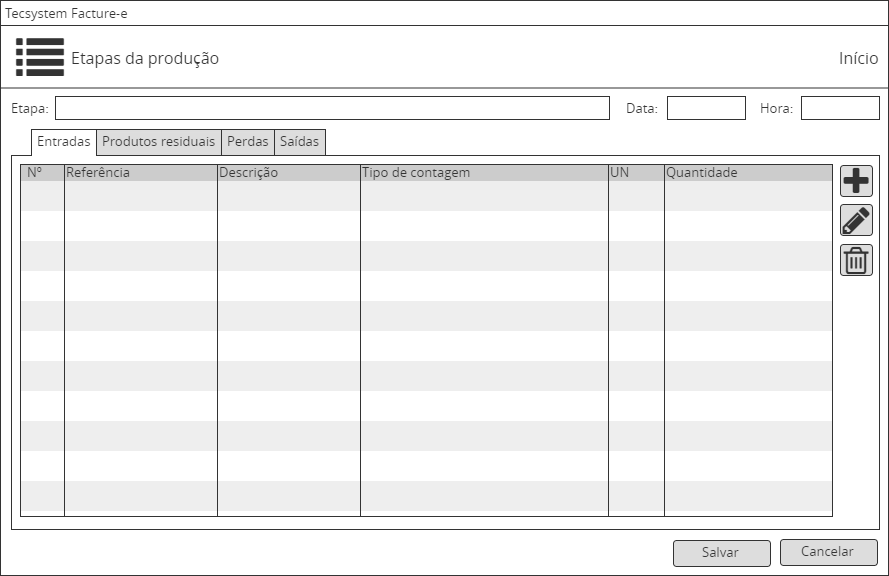Click the plus icon to add entry
The image size is (889, 576).
click(x=856, y=181)
